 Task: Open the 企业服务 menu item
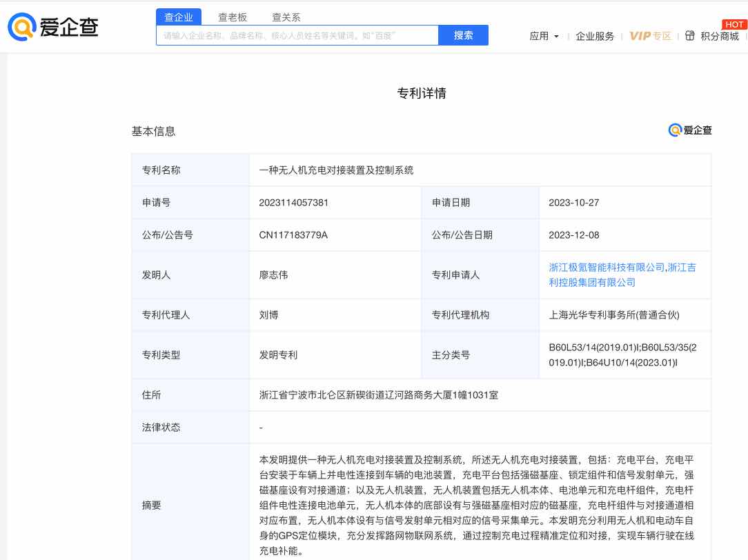(595, 36)
